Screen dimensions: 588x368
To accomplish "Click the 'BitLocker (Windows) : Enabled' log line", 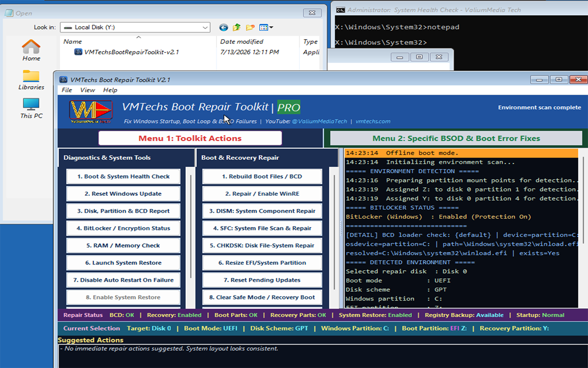I will tap(439, 216).
